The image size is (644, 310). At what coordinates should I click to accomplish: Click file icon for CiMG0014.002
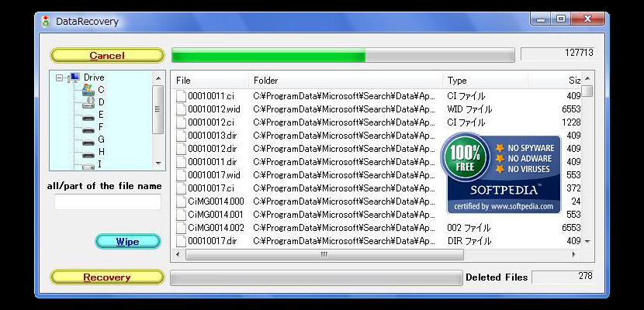coord(181,228)
